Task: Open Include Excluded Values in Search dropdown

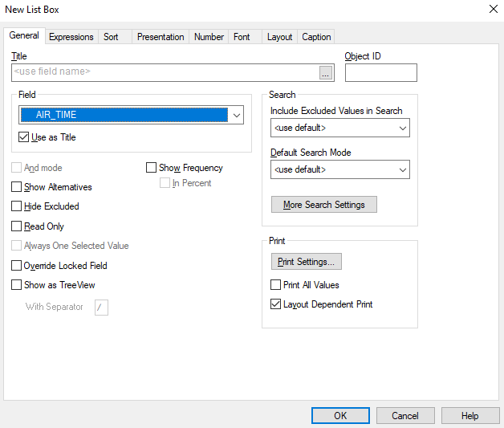Action: point(340,128)
